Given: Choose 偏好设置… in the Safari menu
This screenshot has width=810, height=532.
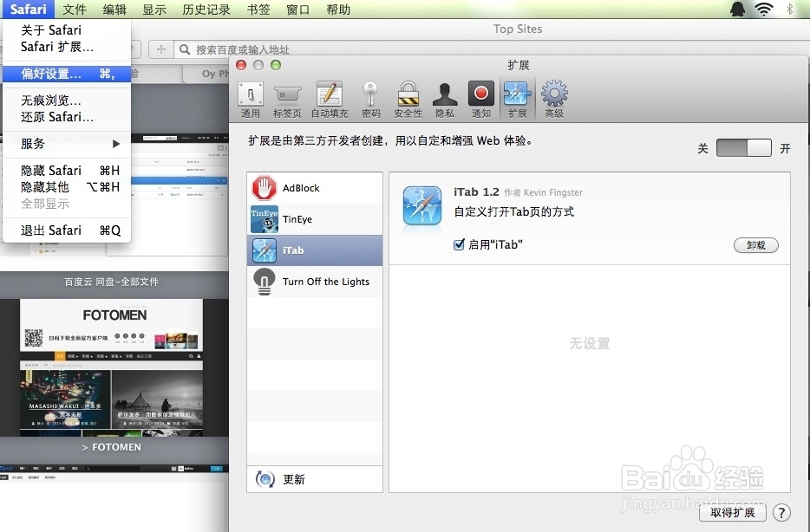Looking at the screenshot, I should [x=67, y=74].
